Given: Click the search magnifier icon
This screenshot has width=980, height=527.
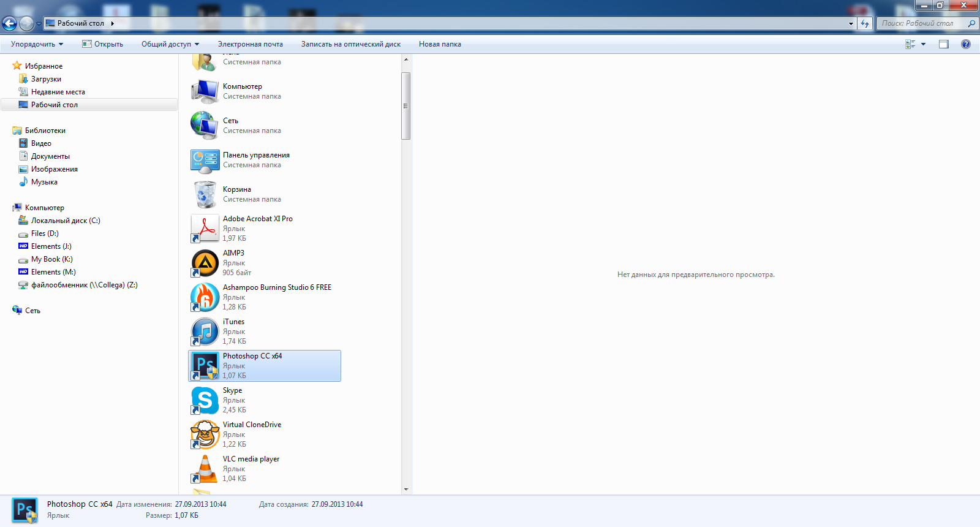Looking at the screenshot, I should (x=971, y=23).
